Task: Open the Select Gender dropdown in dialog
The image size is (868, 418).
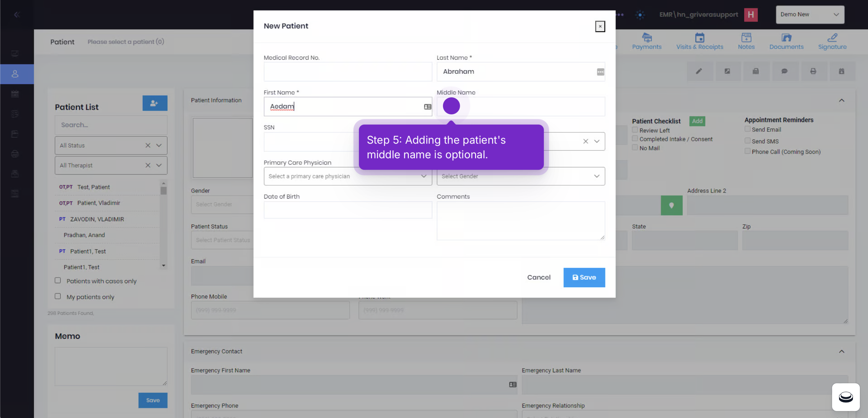Action: (x=521, y=176)
